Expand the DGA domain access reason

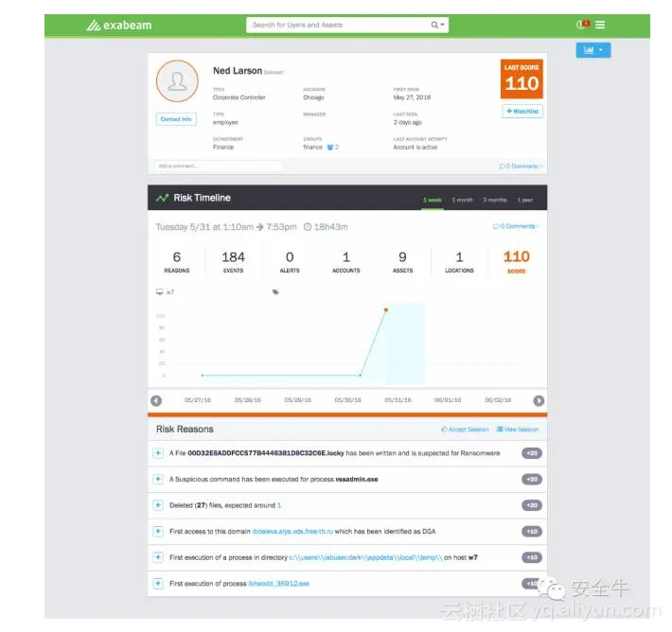click(158, 532)
